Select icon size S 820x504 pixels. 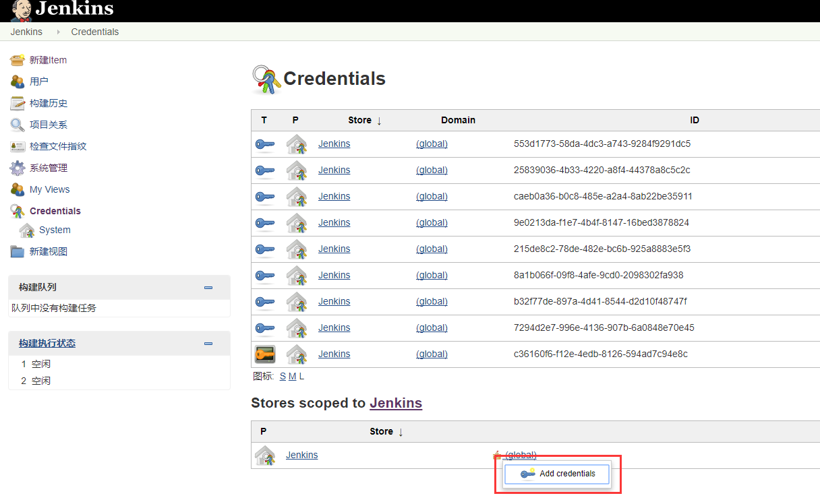[x=283, y=377]
